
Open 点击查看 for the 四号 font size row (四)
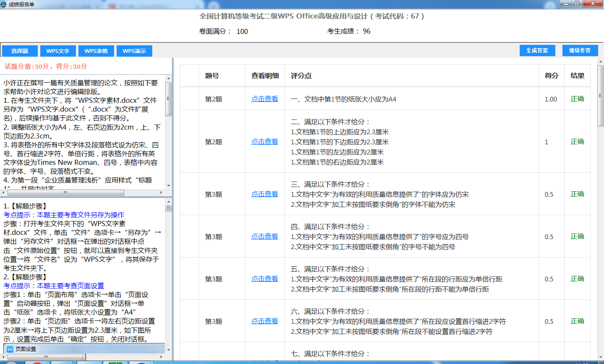click(265, 237)
